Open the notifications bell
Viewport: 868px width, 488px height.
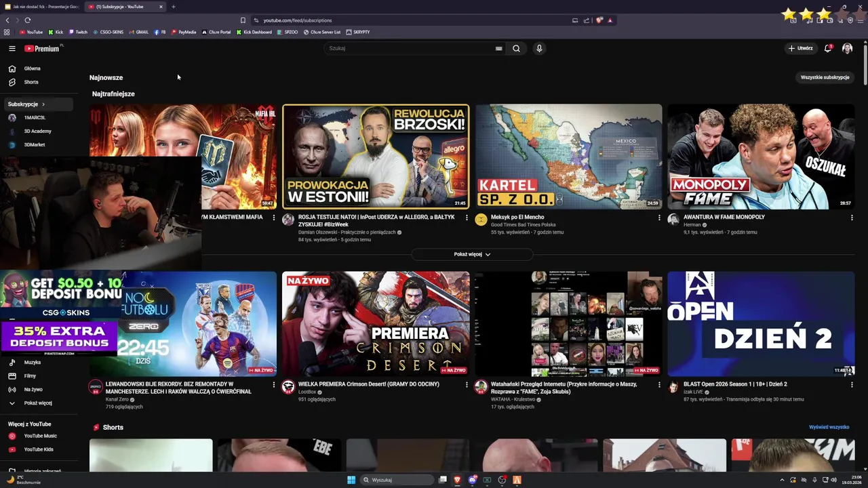point(828,48)
